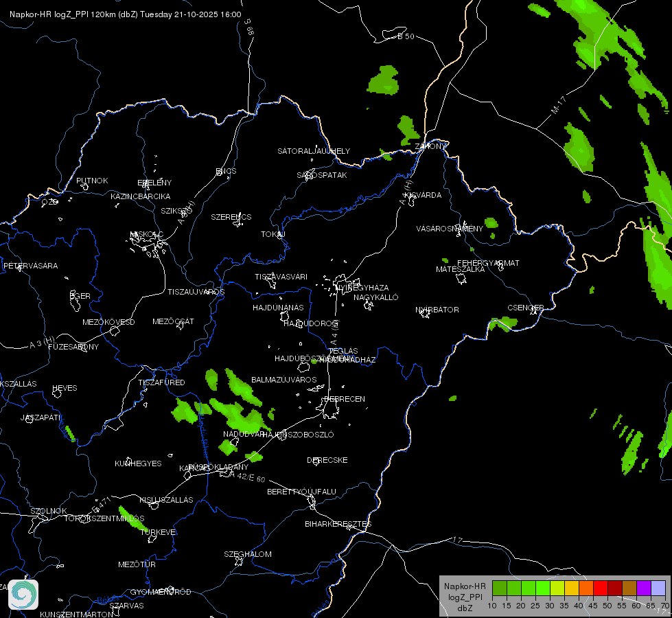The image size is (672, 618).
Task: Click the TOKAJ label
Action: click(273, 234)
